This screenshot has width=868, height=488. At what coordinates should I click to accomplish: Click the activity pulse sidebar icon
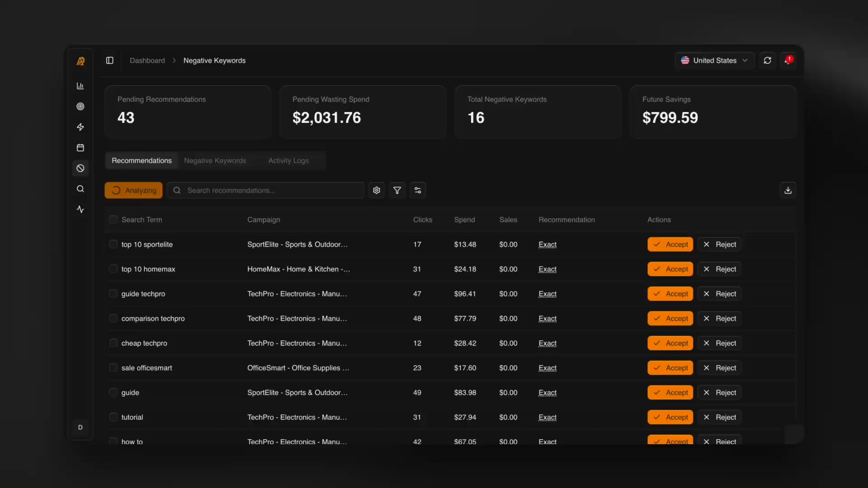[80, 209]
